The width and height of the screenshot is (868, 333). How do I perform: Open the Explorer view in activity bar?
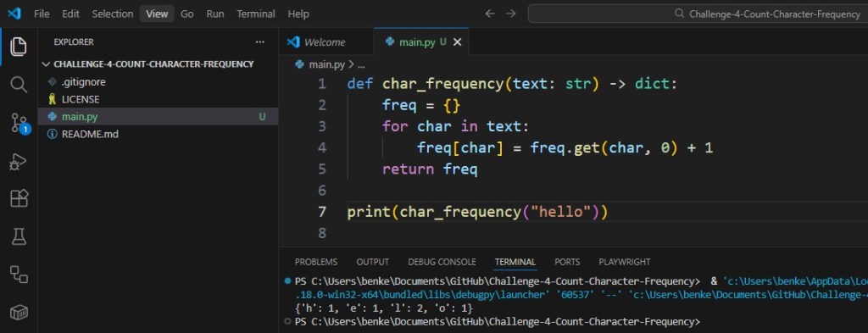19,47
